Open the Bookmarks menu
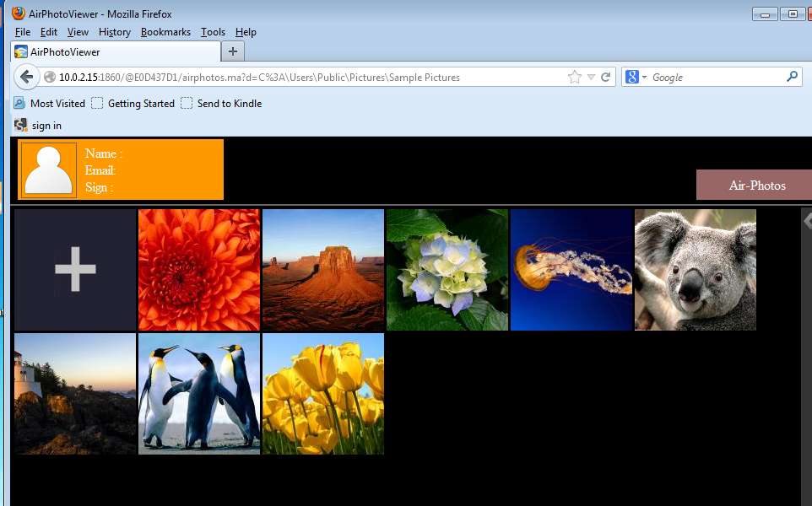 [x=165, y=32]
